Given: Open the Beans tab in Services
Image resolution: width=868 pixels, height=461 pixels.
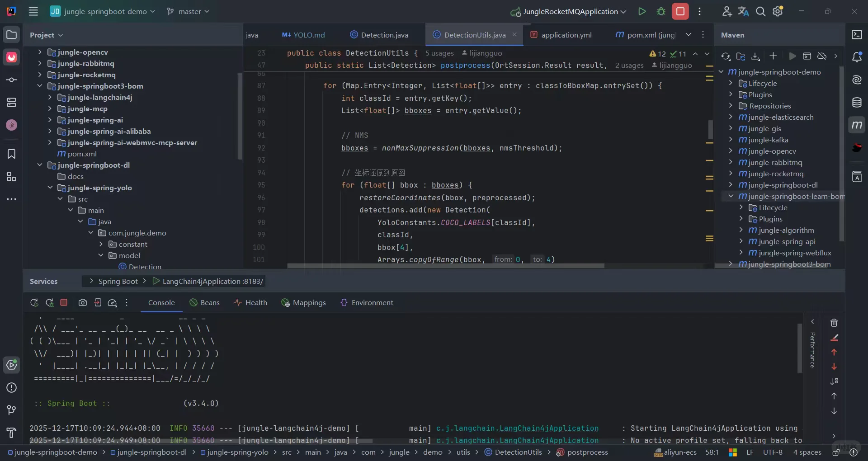Looking at the screenshot, I should point(205,303).
